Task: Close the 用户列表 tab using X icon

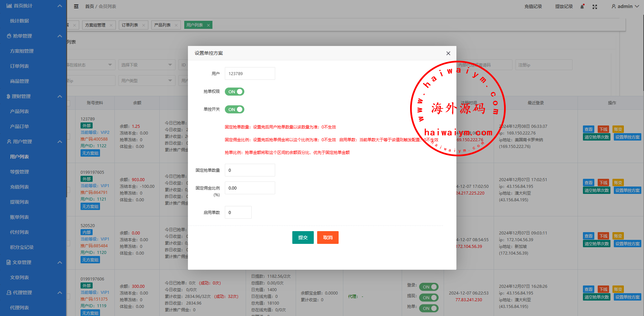Action: point(208,25)
